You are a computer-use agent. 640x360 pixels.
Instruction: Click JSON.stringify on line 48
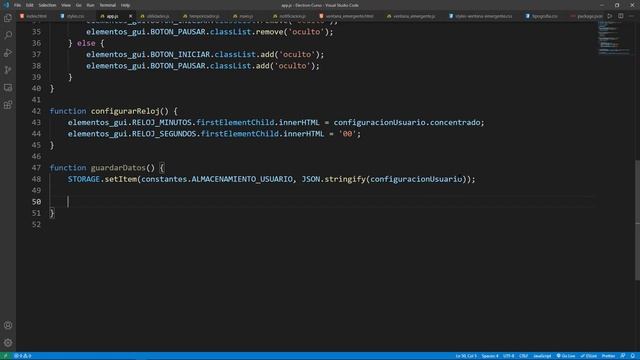coord(333,179)
